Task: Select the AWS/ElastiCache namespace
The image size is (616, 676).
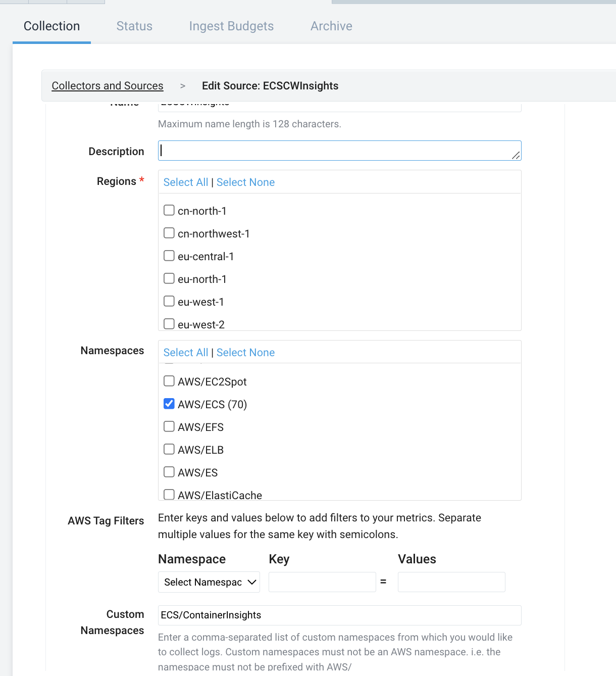Action: coord(169,494)
